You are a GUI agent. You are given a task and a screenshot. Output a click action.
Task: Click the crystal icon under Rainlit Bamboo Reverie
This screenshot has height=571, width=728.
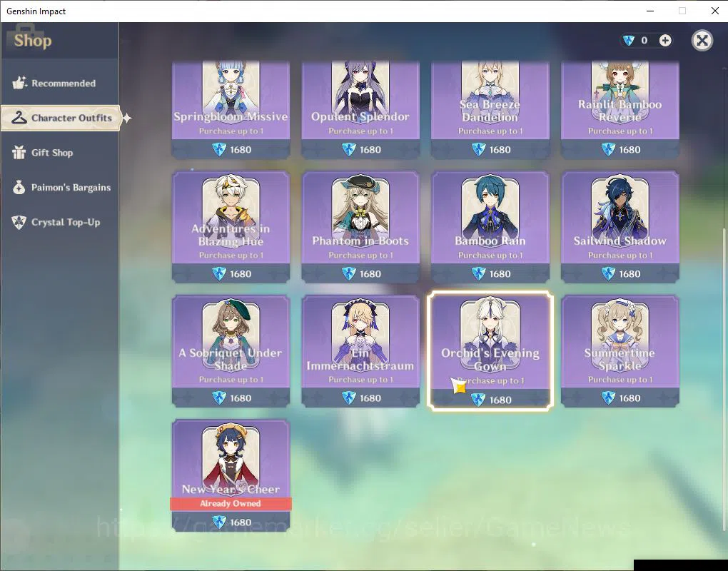(608, 149)
